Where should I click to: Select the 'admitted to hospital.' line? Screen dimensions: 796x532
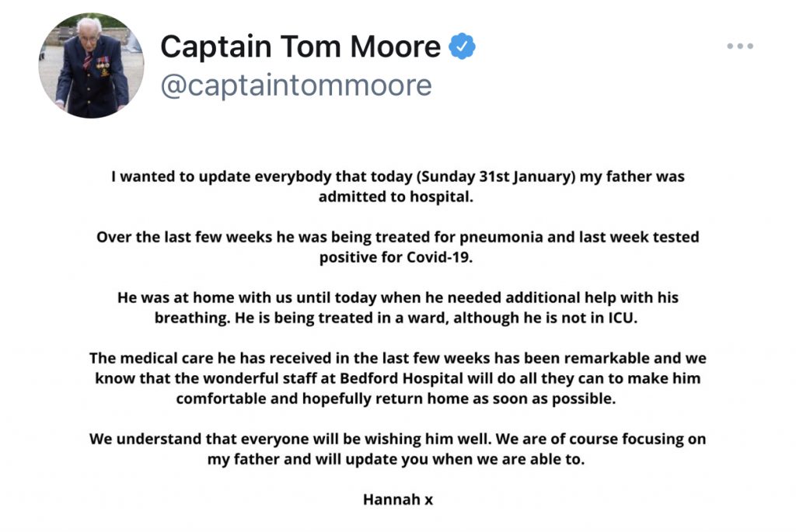(395, 196)
